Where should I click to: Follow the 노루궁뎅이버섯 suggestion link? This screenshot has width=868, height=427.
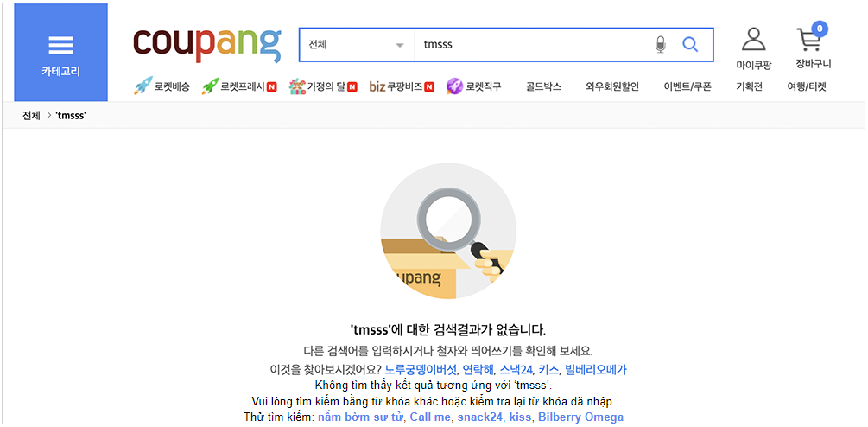(x=421, y=369)
